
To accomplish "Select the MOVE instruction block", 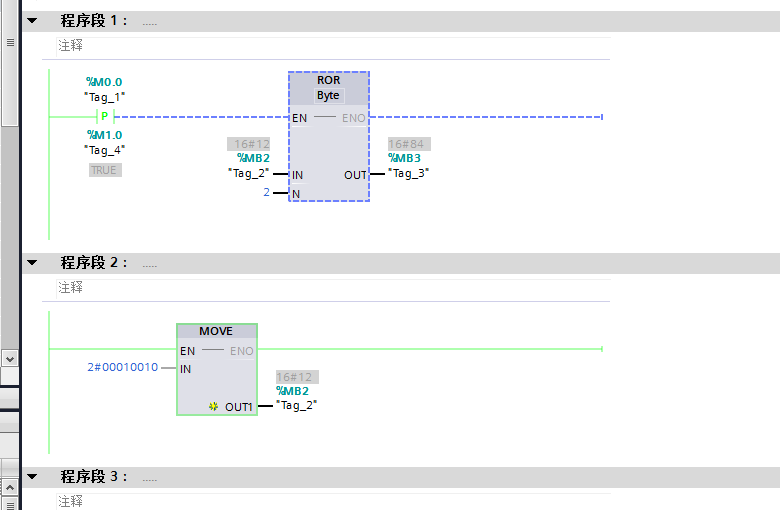I will tap(216, 332).
